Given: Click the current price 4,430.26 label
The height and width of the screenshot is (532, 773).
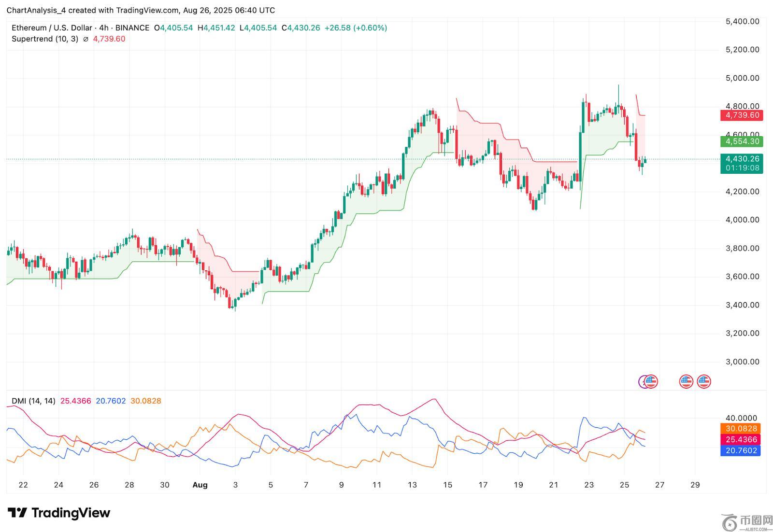Looking at the screenshot, I should tap(741, 158).
